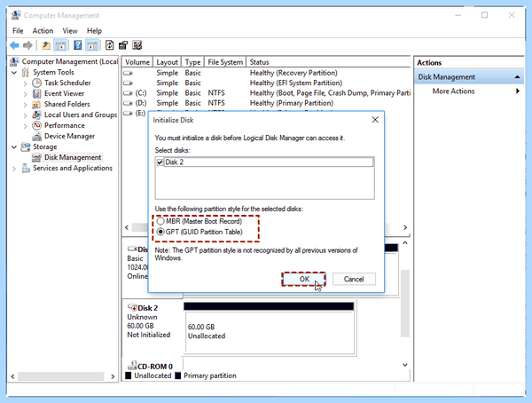
Task: Click the disk settings toolbar icon
Action: point(137,45)
